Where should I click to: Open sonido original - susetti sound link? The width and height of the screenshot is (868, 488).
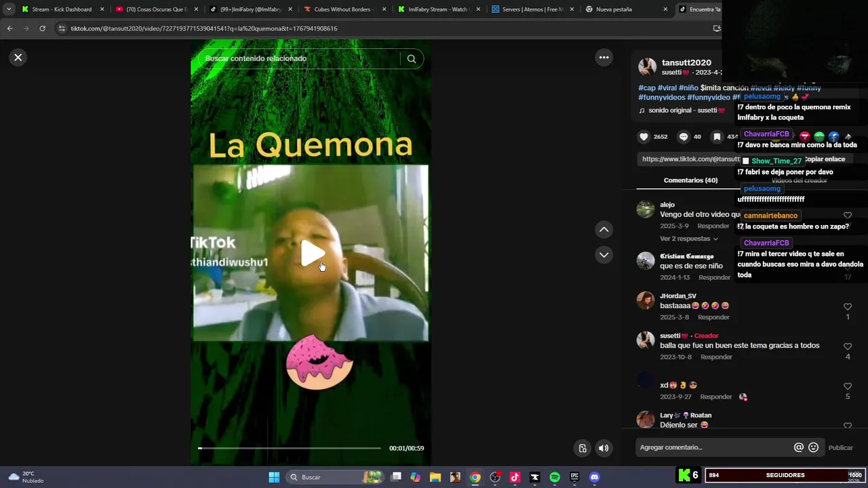pyautogui.click(x=686, y=110)
